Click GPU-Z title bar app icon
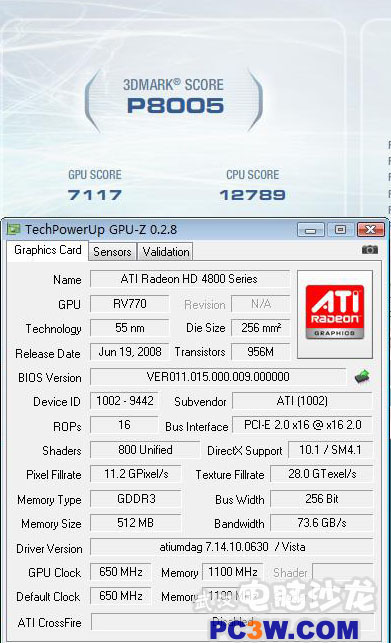The width and height of the screenshot is (391, 643). click(14, 229)
